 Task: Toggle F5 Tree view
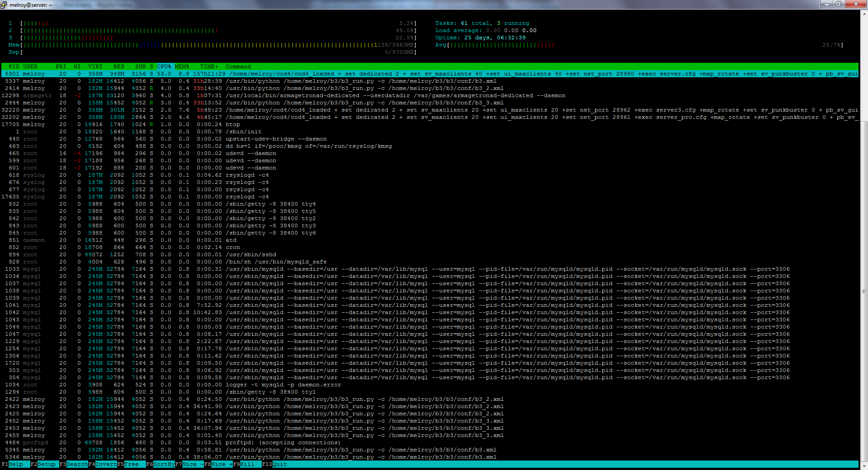[132, 464]
